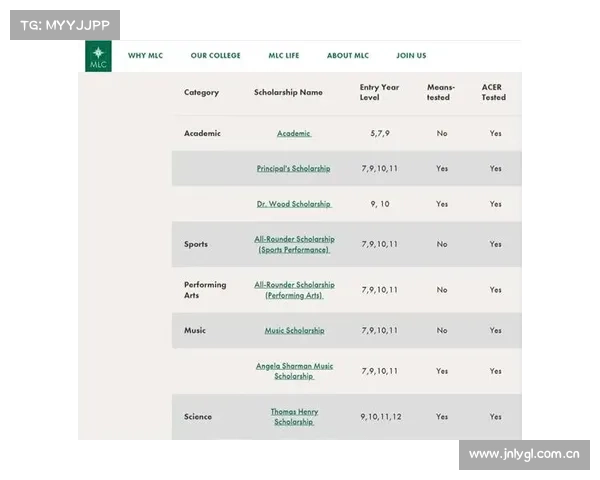Open All-Rounder Scholarship (Performing Arts) link
The width and height of the screenshot is (600, 480).
pos(294,290)
